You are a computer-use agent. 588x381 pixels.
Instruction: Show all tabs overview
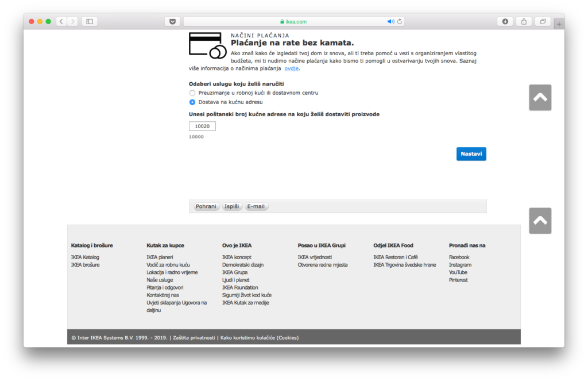[542, 22]
